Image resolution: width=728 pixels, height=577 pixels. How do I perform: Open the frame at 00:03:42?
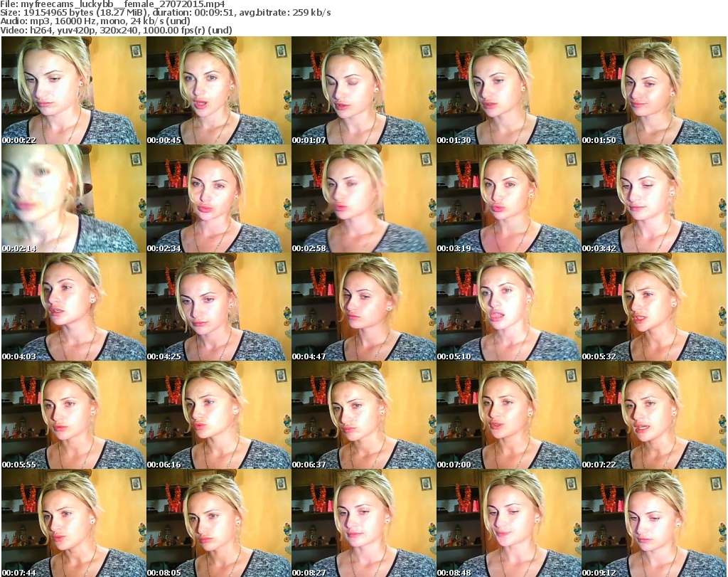tap(654, 198)
